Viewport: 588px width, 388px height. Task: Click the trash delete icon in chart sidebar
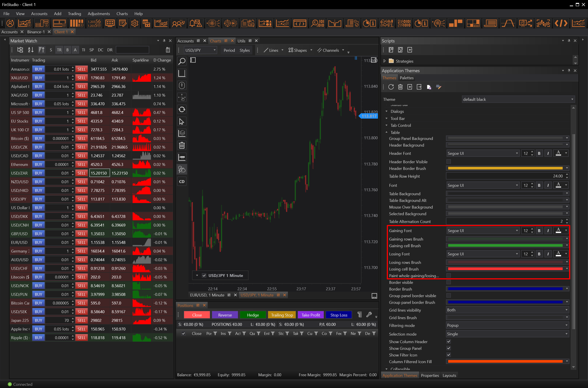(182, 145)
